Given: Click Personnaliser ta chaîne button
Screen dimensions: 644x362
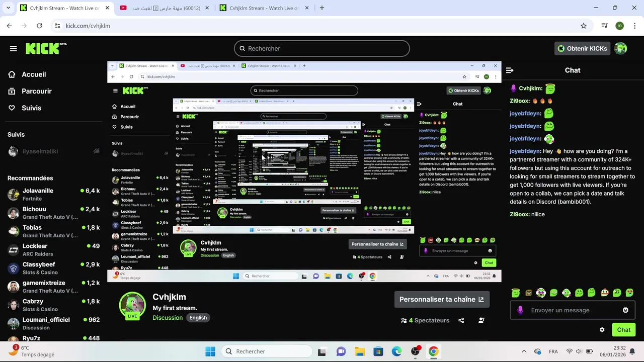Looking at the screenshot, I should (442, 299).
